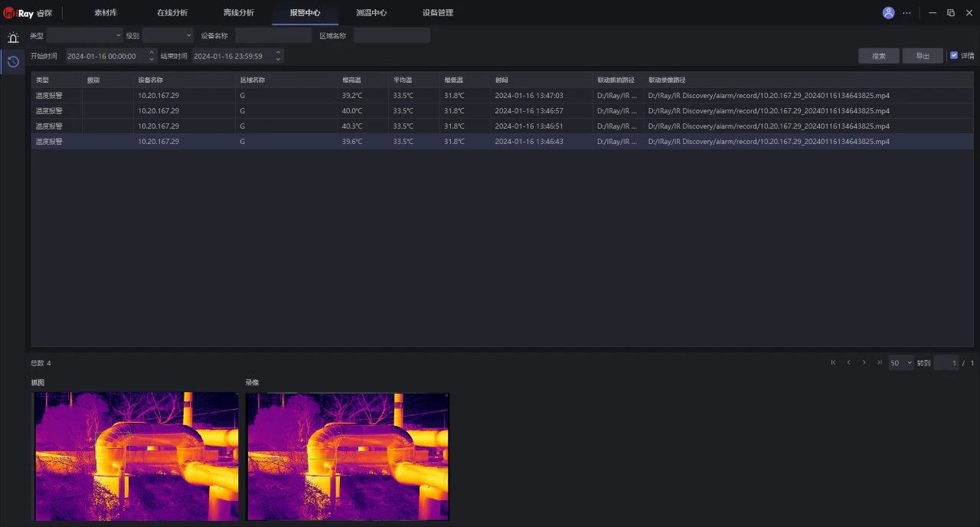Click the user account avatar icon
The width and height of the screenshot is (980, 527).
pyautogui.click(x=888, y=12)
